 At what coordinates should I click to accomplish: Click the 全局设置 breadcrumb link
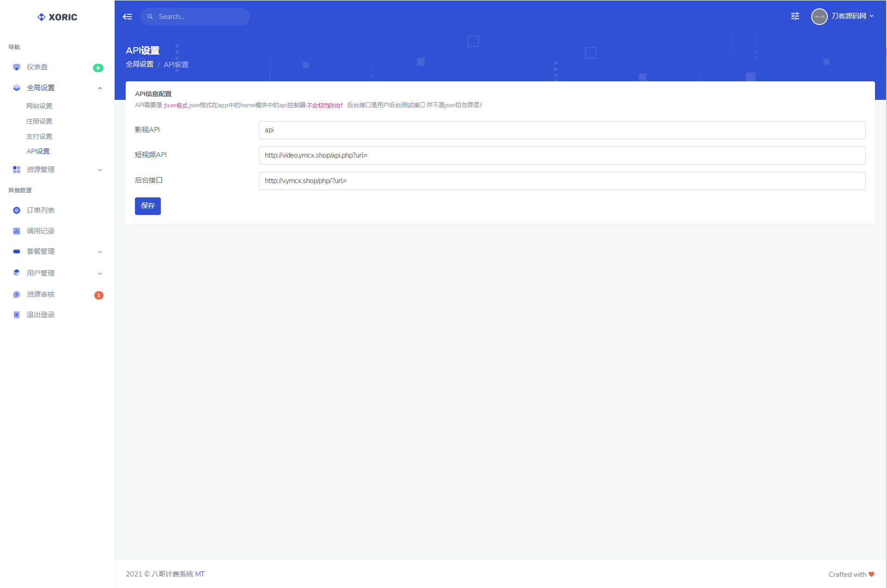(140, 64)
